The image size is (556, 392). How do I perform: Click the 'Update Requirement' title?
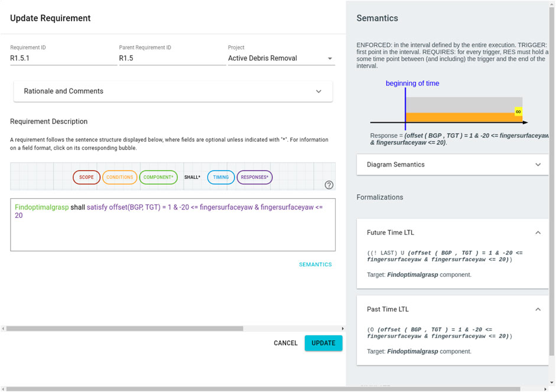[50, 18]
